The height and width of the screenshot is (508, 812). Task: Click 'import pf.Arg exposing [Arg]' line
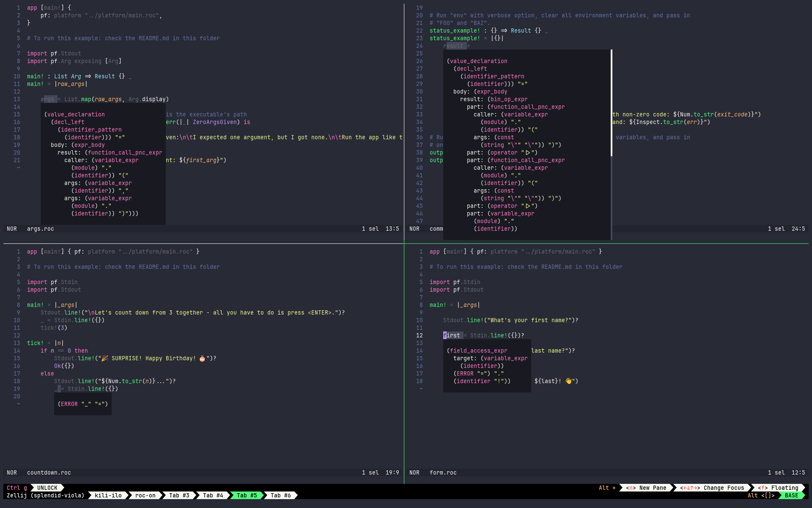(x=74, y=61)
